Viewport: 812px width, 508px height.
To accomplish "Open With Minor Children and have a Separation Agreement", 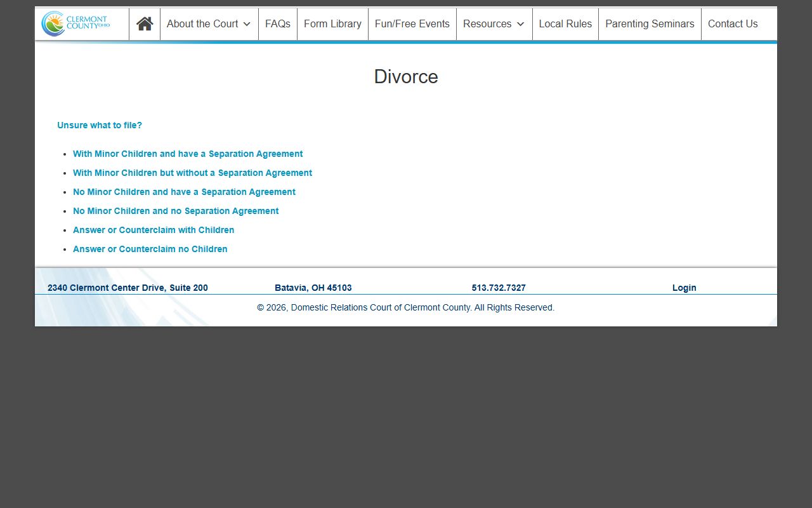I will tap(188, 154).
